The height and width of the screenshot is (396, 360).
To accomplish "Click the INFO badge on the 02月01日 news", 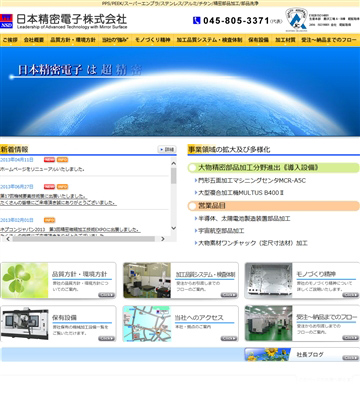I will pyautogui.click(x=49, y=220).
